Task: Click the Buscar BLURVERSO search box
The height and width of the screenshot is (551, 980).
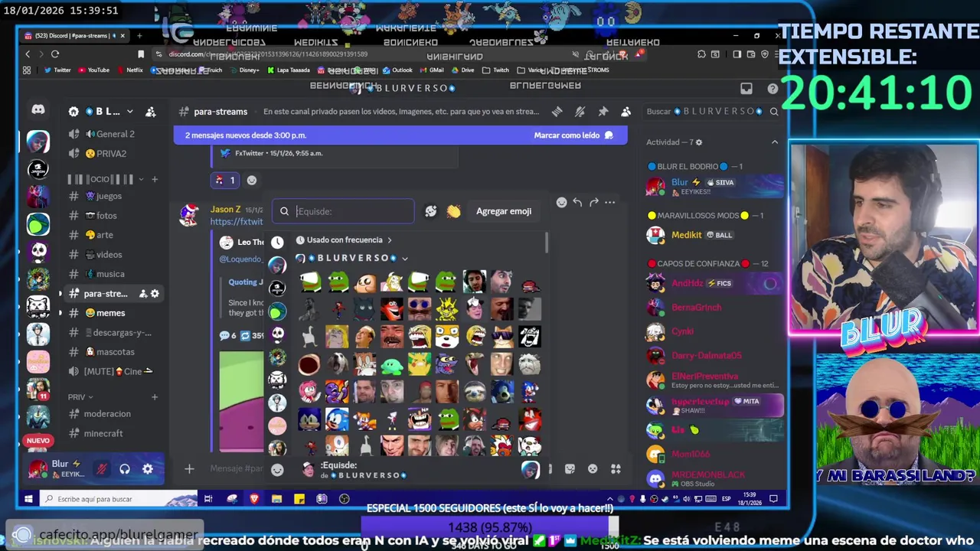Action: pos(712,112)
